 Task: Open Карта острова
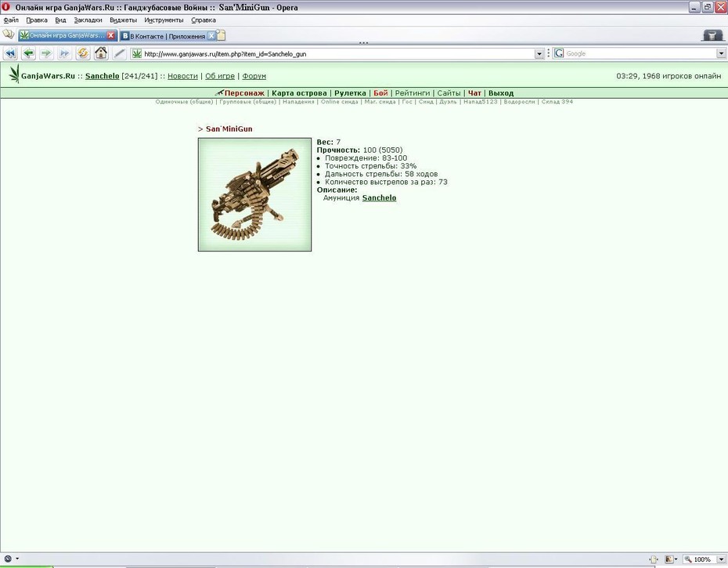[299, 93]
